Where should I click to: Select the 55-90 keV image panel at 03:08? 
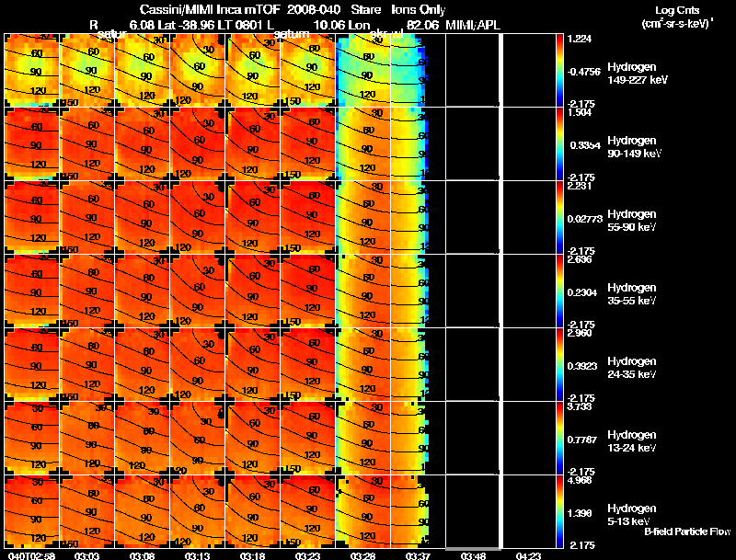pyautogui.click(x=143, y=218)
